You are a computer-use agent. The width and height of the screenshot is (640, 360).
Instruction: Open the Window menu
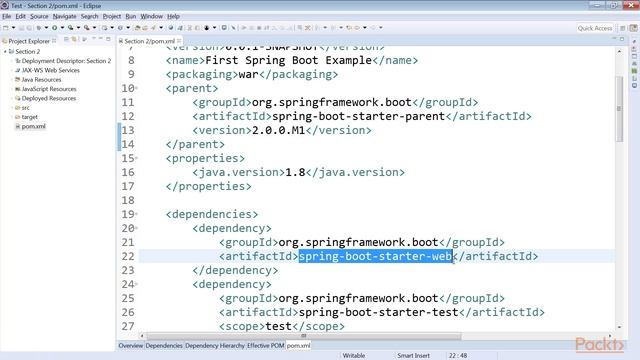tap(151, 16)
